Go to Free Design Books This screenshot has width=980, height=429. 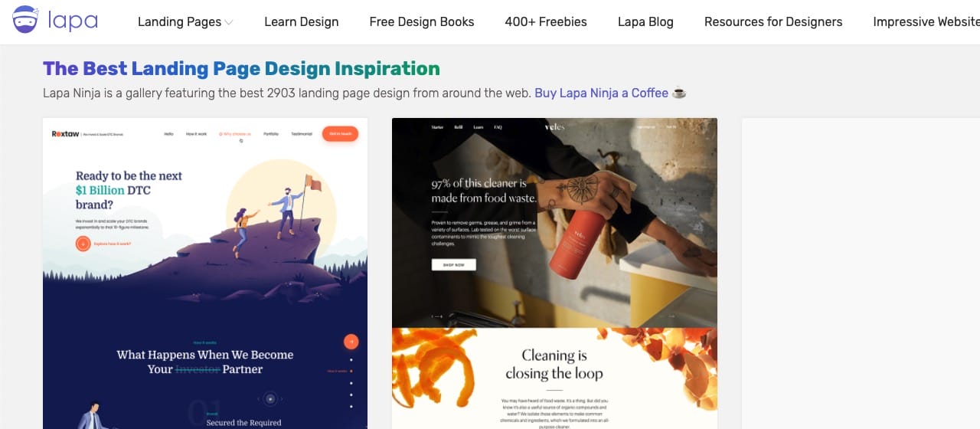click(x=422, y=21)
